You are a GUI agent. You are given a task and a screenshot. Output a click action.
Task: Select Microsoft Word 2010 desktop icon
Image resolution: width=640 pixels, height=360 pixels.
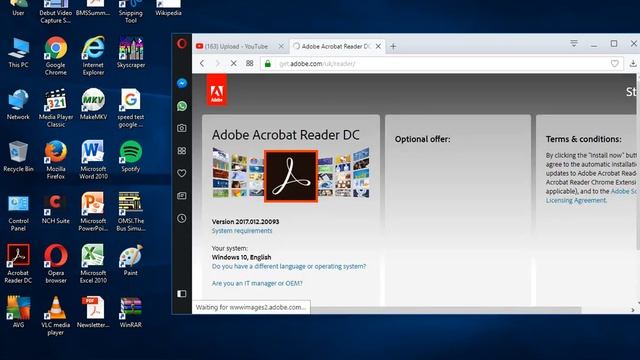click(93, 160)
